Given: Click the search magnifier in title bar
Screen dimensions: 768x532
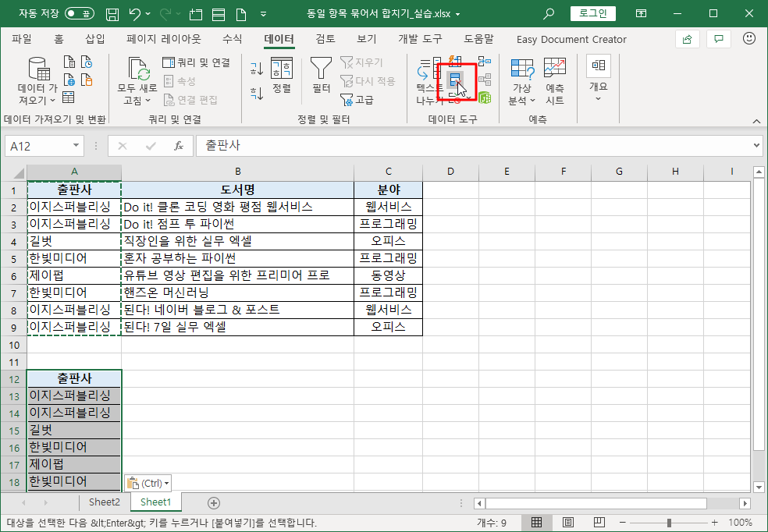Looking at the screenshot, I should pyautogui.click(x=549, y=14).
